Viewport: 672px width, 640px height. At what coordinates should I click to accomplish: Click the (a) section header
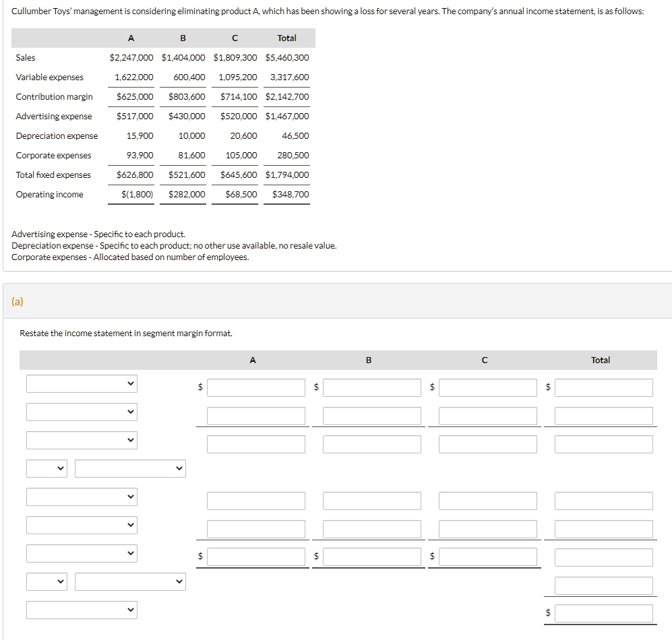pyautogui.click(x=17, y=301)
